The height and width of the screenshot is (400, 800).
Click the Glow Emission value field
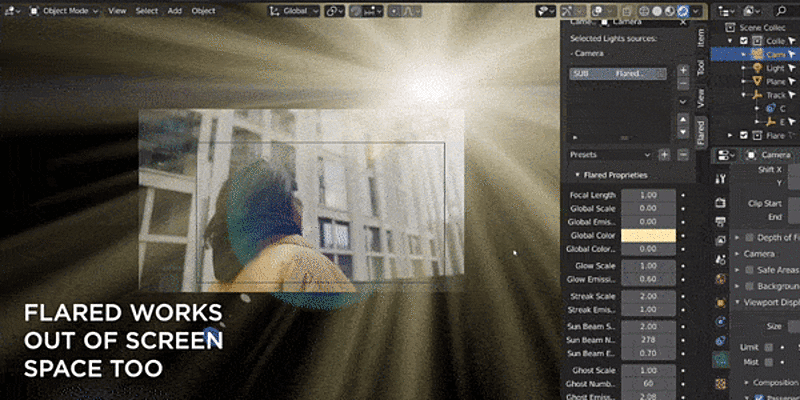pyautogui.click(x=648, y=280)
